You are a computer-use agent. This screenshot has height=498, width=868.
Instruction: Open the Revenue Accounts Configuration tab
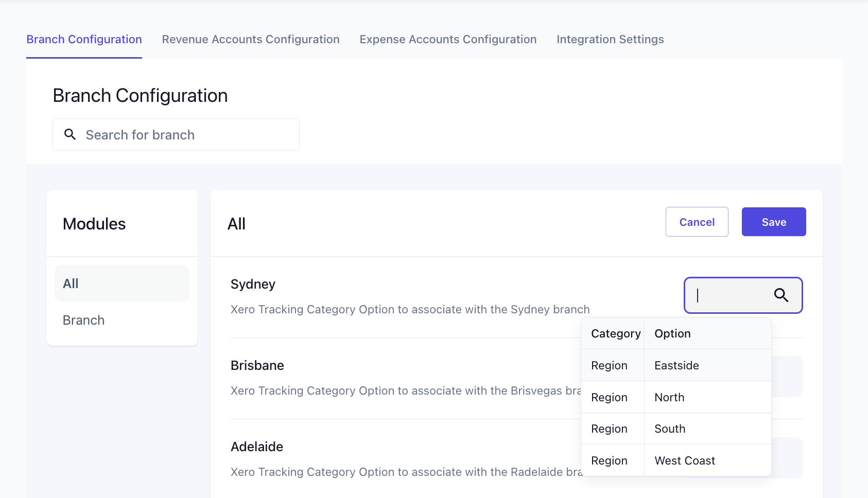pos(251,40)
